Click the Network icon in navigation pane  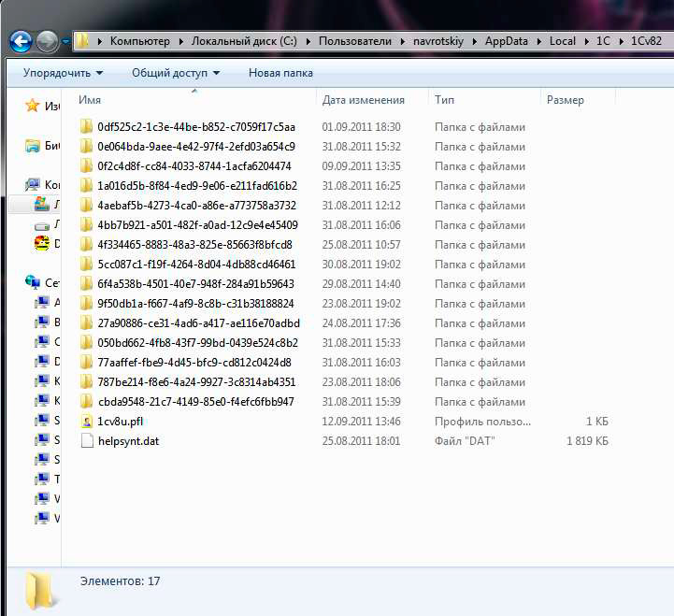pos(33,282)
